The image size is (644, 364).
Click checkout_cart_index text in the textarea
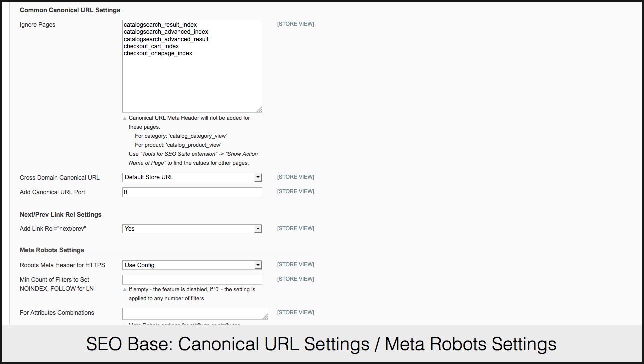pos(151,46)
